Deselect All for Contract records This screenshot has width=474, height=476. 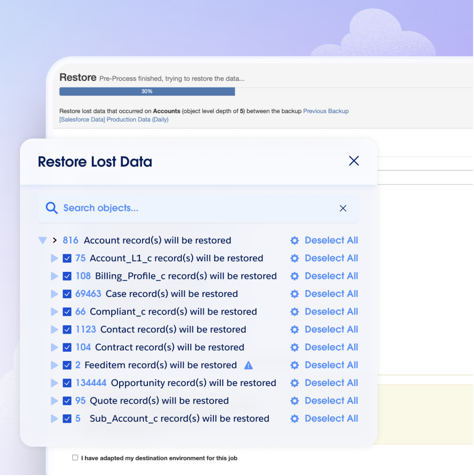(x=331, y=347)
